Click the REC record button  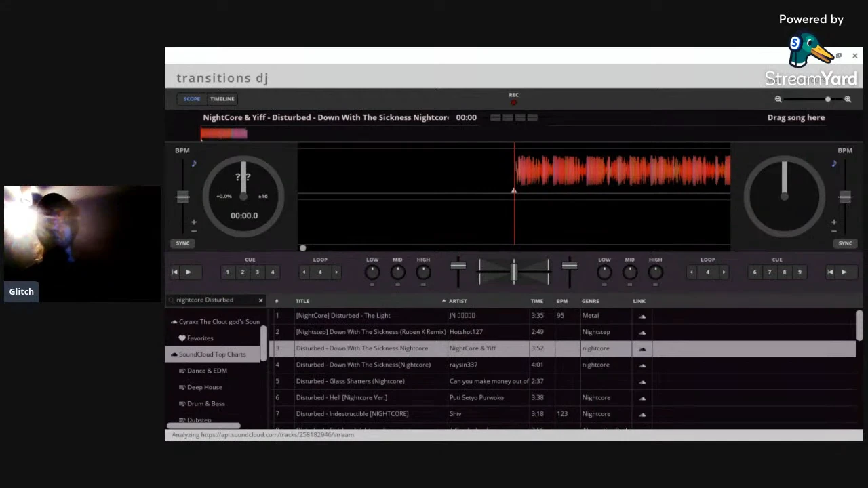513,102
